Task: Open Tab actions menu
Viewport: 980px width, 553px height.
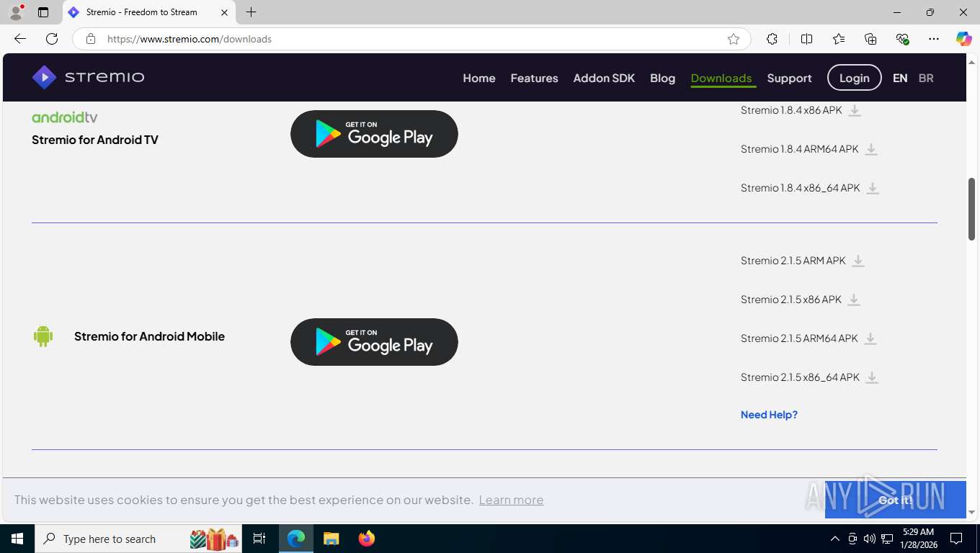Action: 43,12
